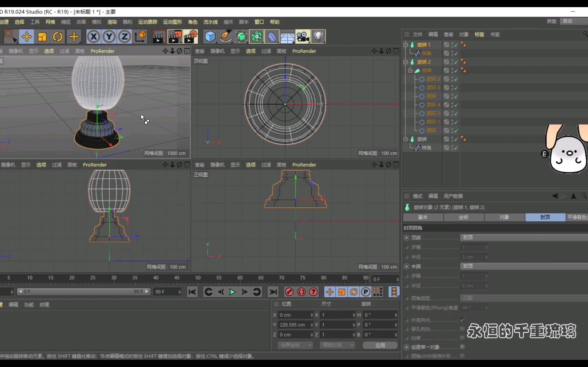588x367 pixels.
Task: Select the Rotate tool
Action: coord(57,36)
